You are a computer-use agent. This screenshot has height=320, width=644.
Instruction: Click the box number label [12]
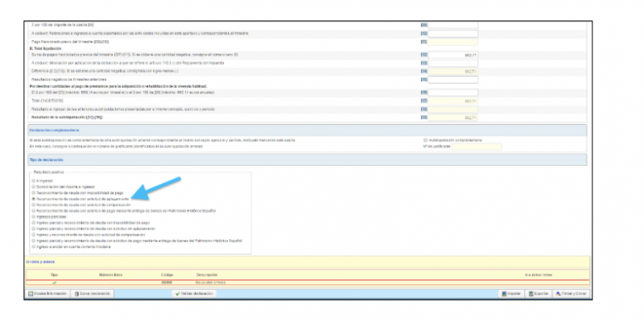pos(424,55)
